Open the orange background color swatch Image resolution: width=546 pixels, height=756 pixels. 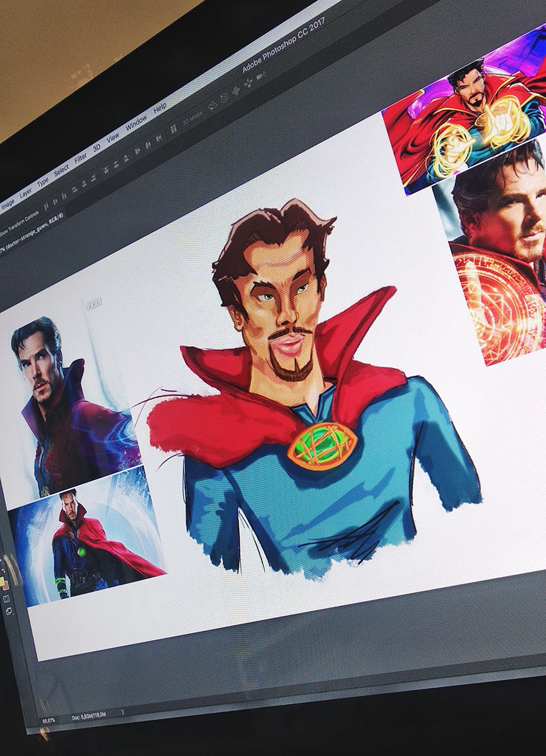[6, 586]
